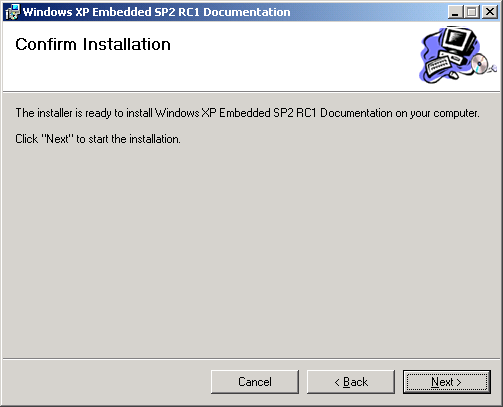Click the computer setup banner graphic
Screen dimensions: 503x407
pyautogui.click(x=457, y=55)
